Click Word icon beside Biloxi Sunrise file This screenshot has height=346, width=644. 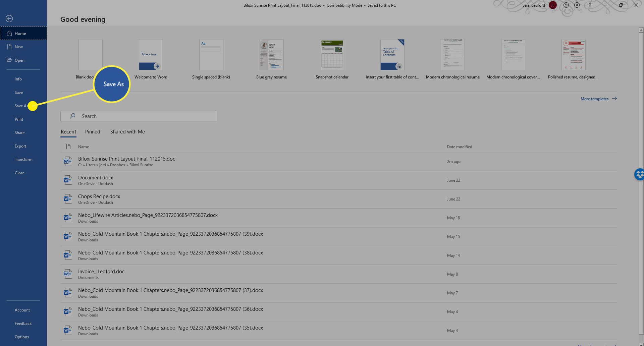(x=68, y=162)
